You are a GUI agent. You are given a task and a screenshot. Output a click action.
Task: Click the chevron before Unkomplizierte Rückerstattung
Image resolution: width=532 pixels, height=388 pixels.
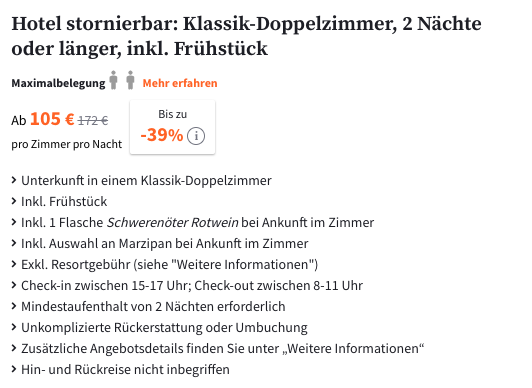14,327
